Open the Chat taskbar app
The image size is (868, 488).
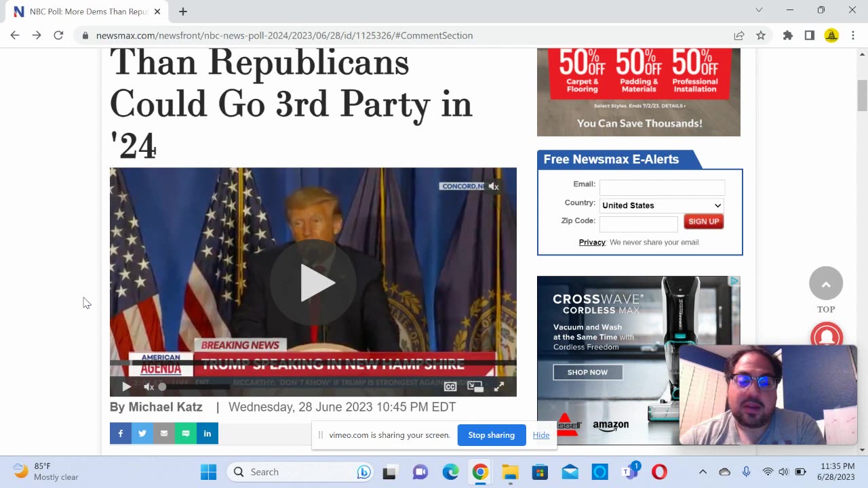[420, 472]
